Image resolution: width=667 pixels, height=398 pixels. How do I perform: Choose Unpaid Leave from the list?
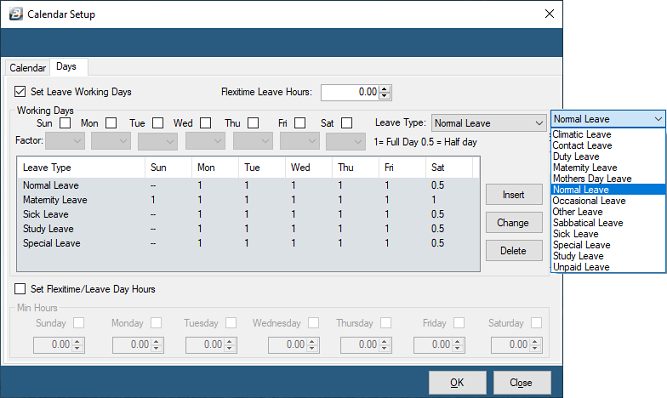[x=608, y=267]
